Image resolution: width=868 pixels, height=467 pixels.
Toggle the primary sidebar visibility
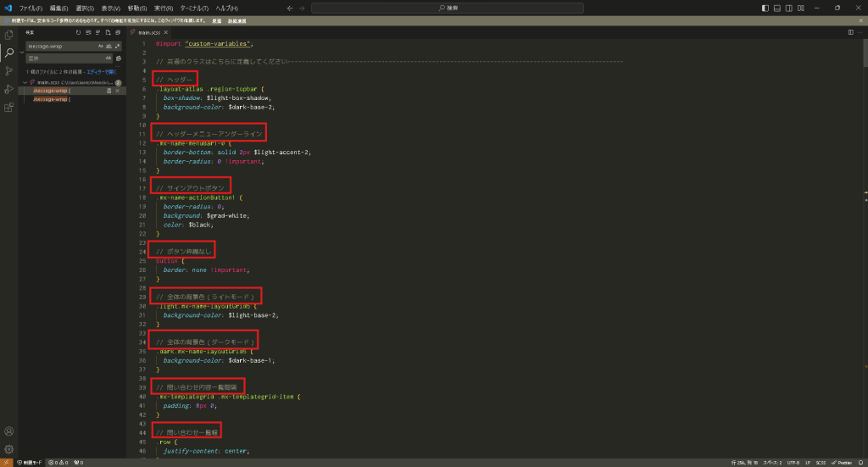765,8
